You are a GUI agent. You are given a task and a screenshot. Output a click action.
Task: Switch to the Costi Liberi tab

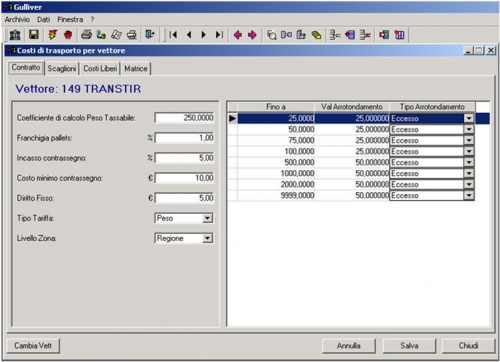pyautogui.click(x=100, y=69)
